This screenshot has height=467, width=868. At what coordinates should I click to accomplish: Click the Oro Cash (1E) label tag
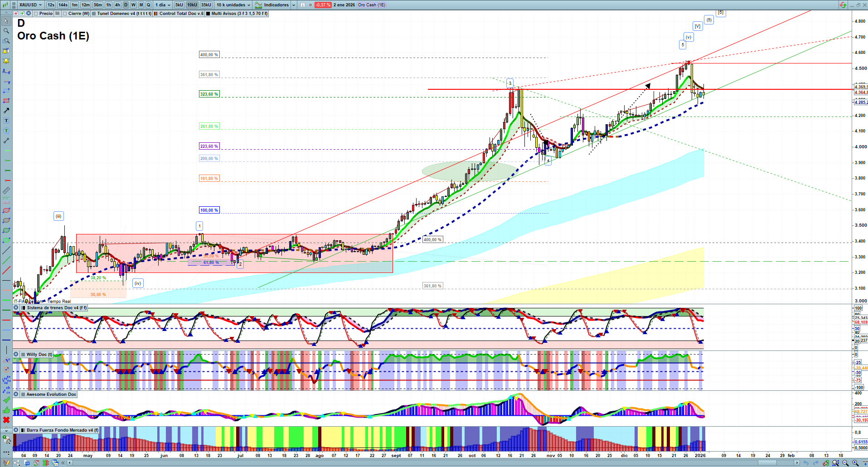click(x=372, y=5)
